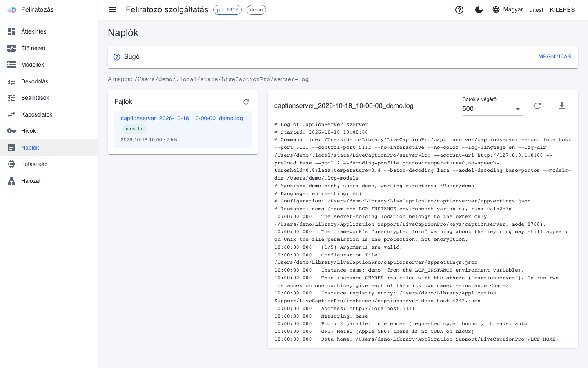
Task: Click the Naplók document icon
Action: click(11, 148)
